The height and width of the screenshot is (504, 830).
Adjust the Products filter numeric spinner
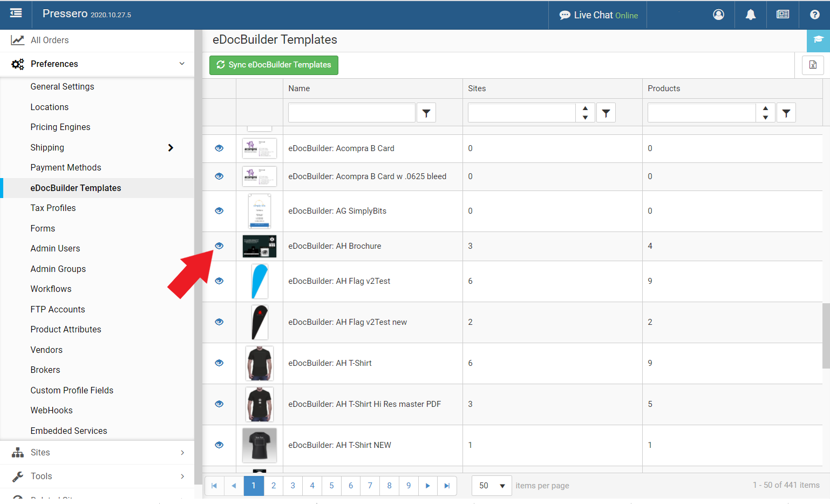(x=765, y=113)
